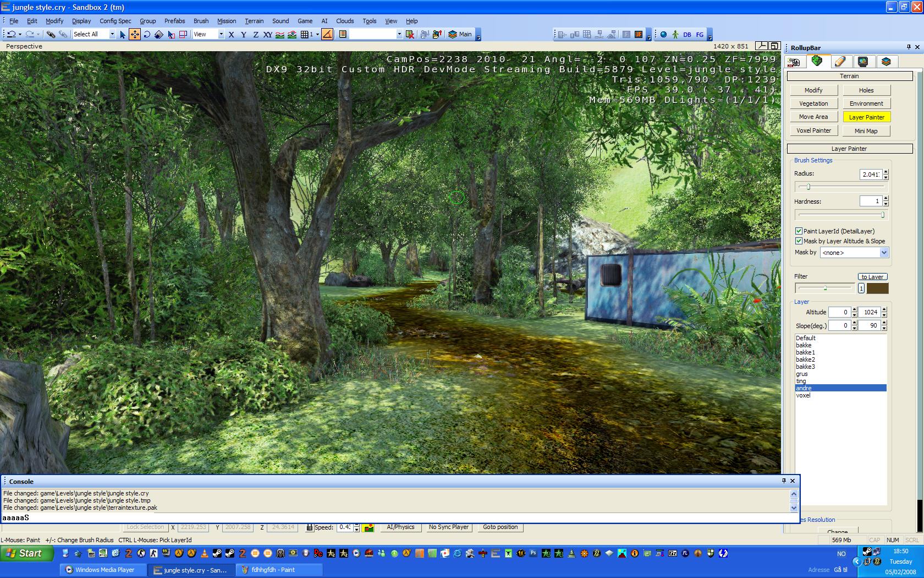Toggle Follow Terrain constraint icon
924x578 pixels.
pos(280,34)
